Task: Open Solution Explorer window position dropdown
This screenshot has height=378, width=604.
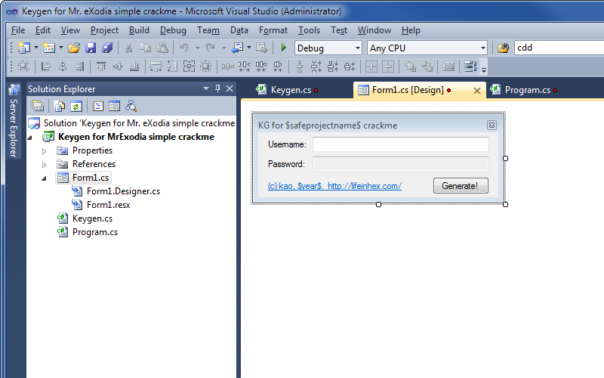Action: coord(206,89)
